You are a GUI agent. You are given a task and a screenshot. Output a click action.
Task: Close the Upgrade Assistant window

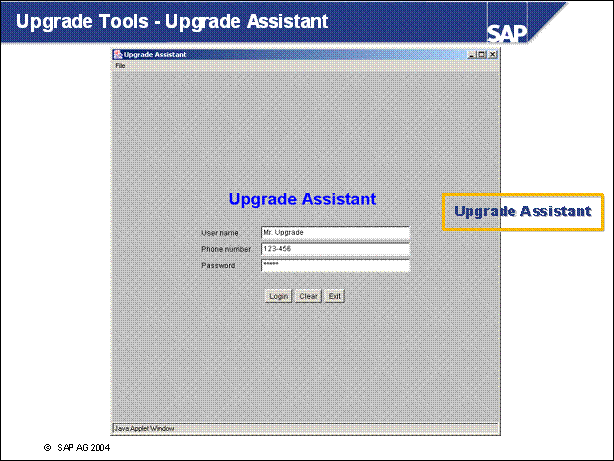(x=492, y=54)
